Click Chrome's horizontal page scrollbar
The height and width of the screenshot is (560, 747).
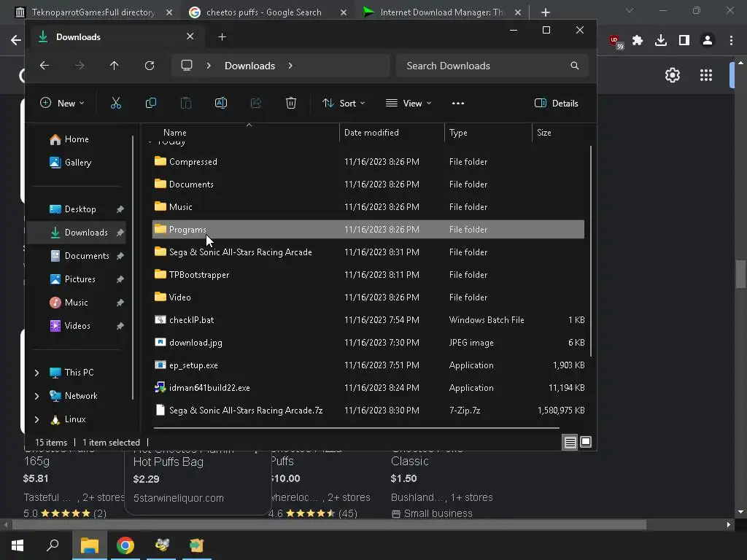coord(329,525)
